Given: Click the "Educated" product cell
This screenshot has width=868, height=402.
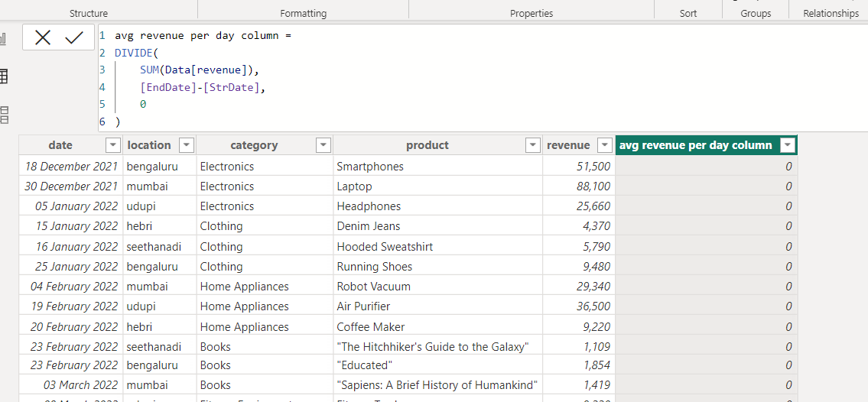Looking at the screenshot, I should pos(438,365).
